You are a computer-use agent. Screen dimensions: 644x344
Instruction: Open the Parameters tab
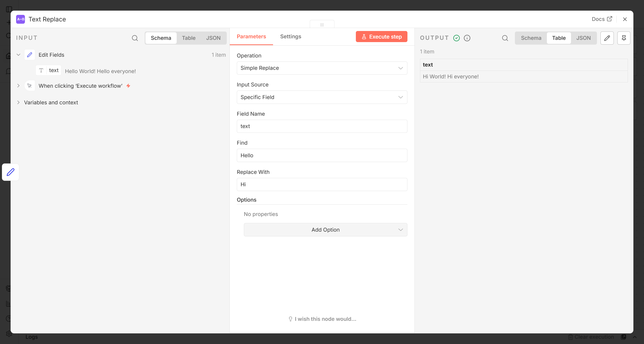[251, 37]
